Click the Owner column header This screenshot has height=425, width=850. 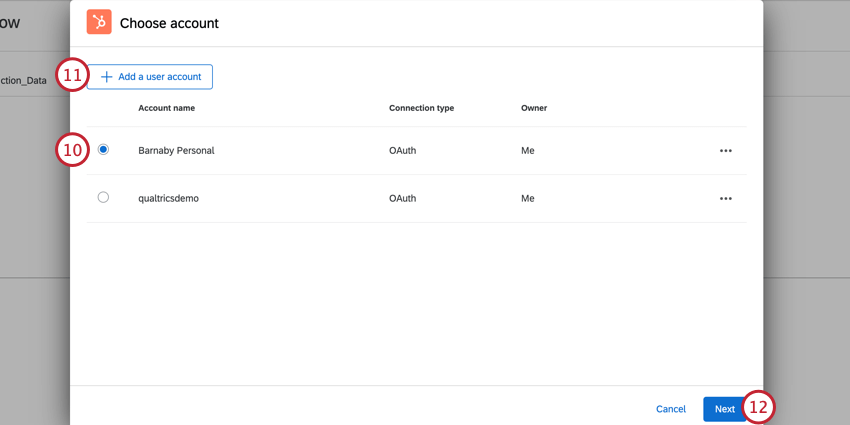[534, 108]
